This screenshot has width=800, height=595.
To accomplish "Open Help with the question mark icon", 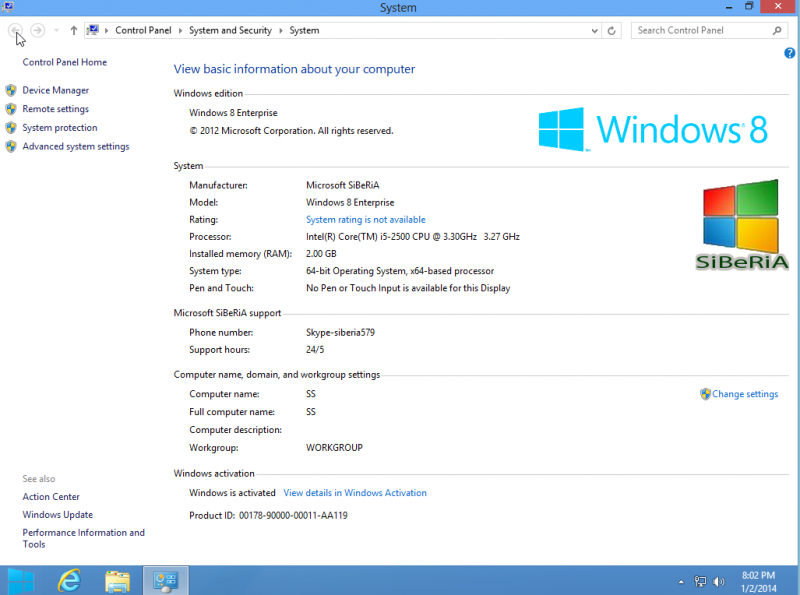I will point(789,53).
